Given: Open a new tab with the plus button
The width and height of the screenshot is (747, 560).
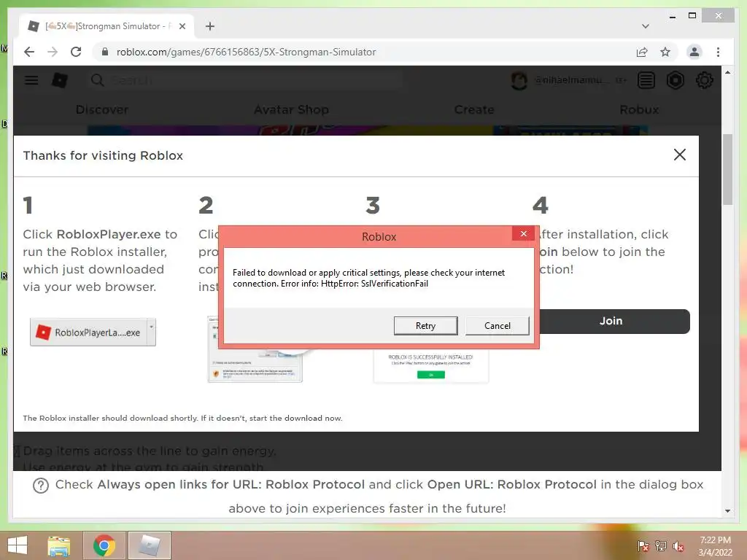Looking at the screenshot, I should pyautogui.click(x=210, y=26).
